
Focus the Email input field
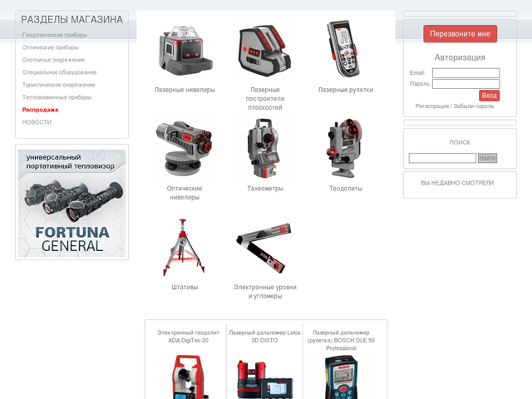click(465, 73)
